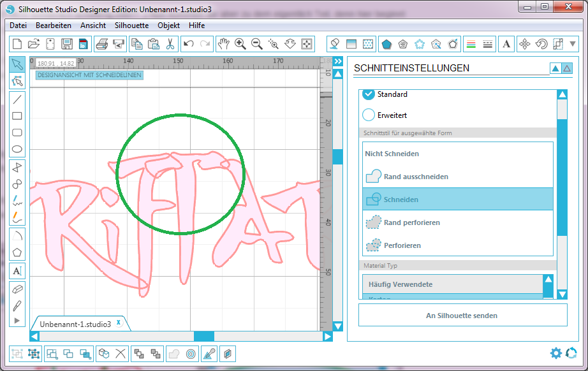
Task: Open the Silhouette menu
Action: 131,25
